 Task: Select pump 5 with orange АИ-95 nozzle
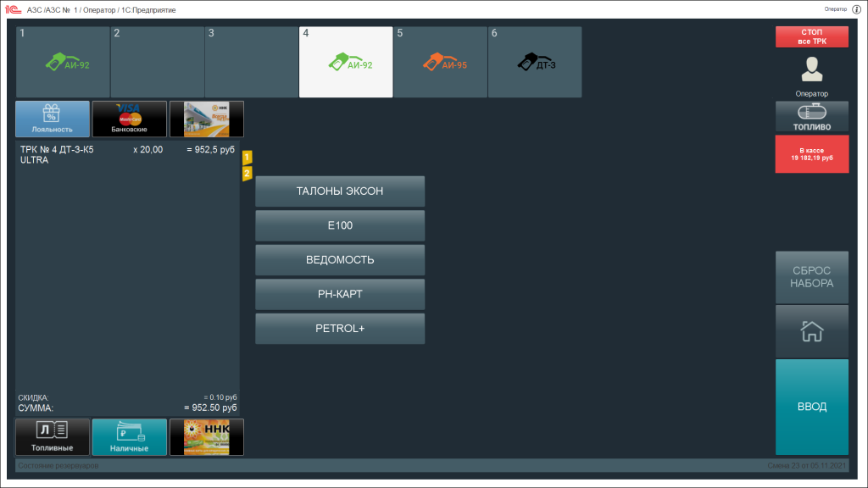[x=440, y=63]
